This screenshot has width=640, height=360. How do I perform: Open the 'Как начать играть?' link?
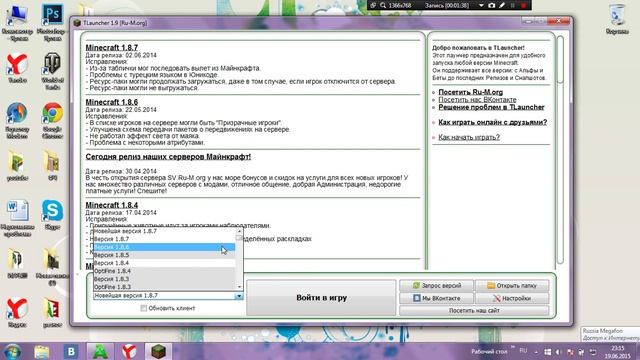[x=469, y=138]
